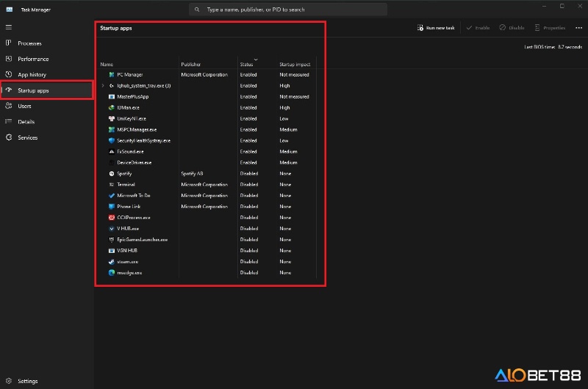Click Low impact of UniKeyNT.exe
Viewport: 588px width, 389px height.
click(x=284, y=118)
